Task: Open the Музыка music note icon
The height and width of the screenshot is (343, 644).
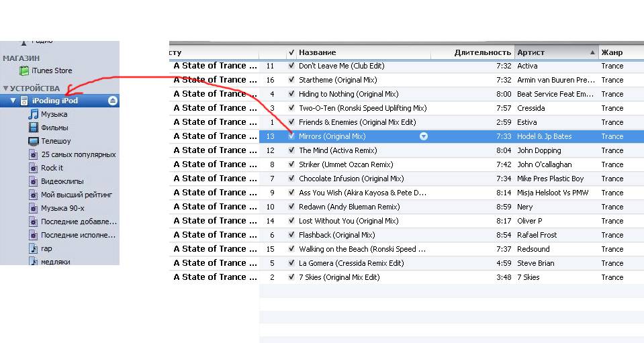Action: (x=34, y=114)
